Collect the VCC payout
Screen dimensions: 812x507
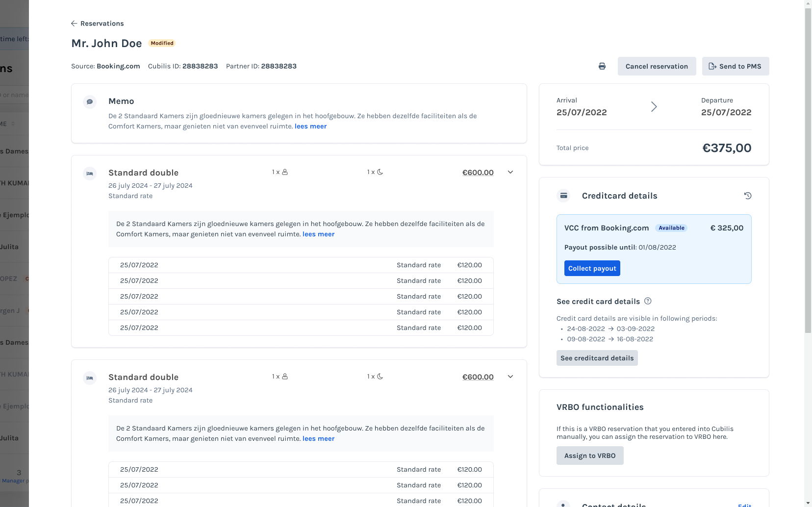pyautogui.click(x=592, y=268)
